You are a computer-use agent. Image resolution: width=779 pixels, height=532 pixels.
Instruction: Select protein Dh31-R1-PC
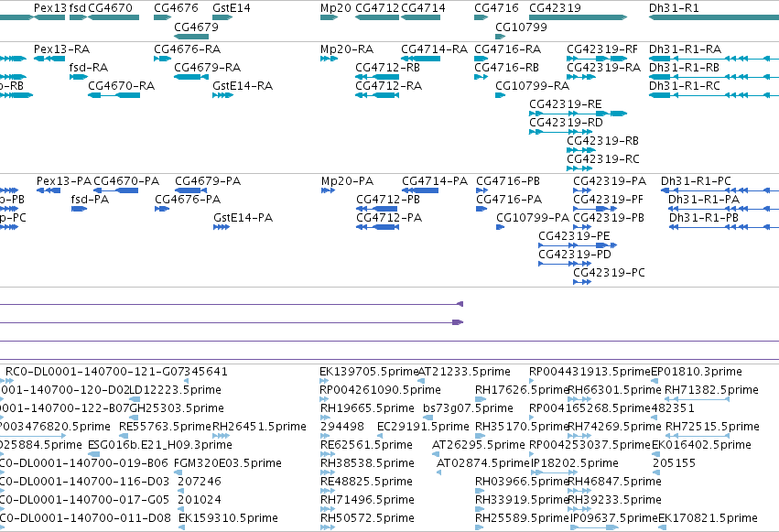(696, 181)
